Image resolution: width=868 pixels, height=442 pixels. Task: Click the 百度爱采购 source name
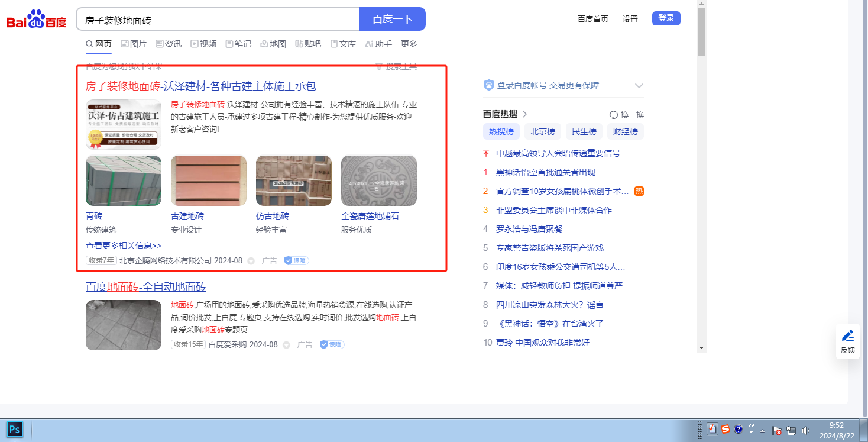pyautogui.click(x=228, y=344)
